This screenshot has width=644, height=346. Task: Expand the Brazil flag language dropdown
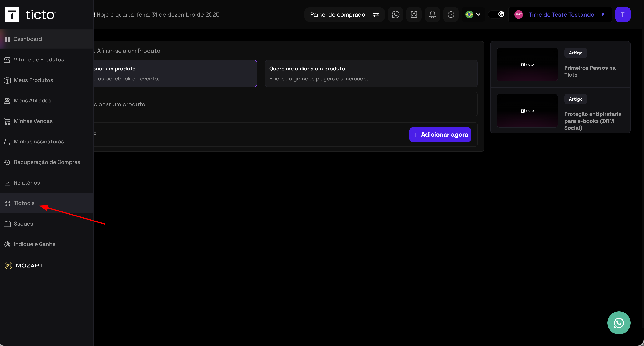coord(473,14)
